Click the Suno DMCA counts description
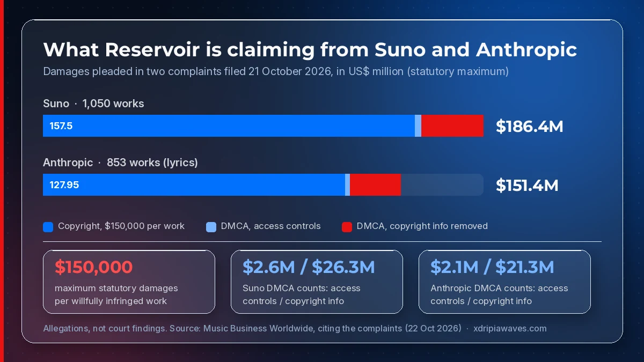This screenshot has width=644, height=362. 302,294
